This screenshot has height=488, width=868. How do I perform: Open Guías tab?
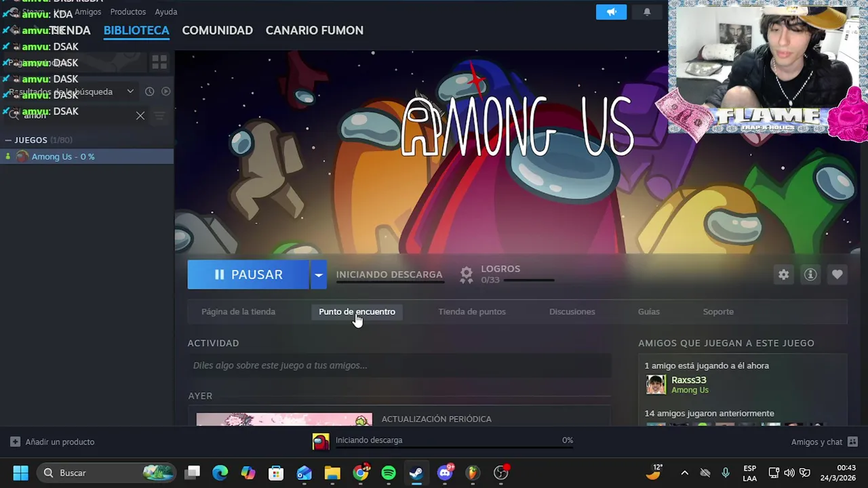click(x=648, y=312)
